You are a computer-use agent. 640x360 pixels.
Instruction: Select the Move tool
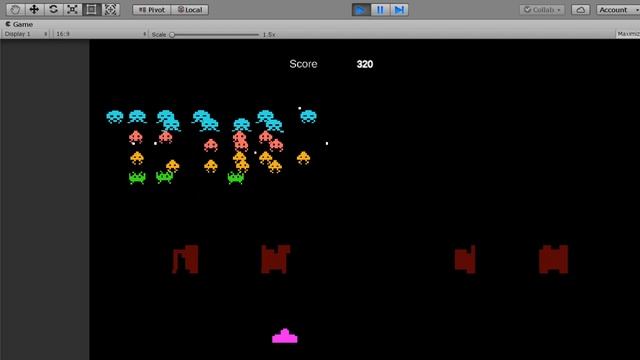tap(34, 9)
